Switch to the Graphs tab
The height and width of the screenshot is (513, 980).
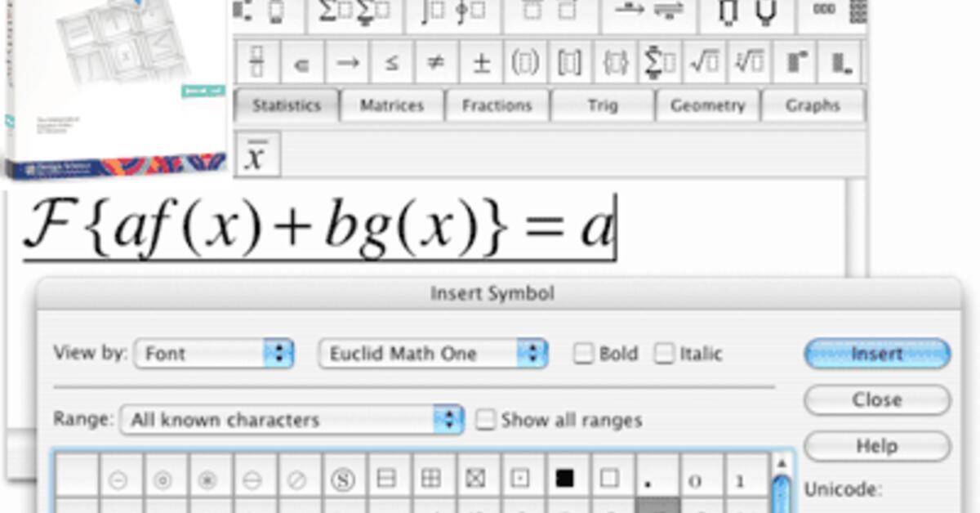pos(813,105)
